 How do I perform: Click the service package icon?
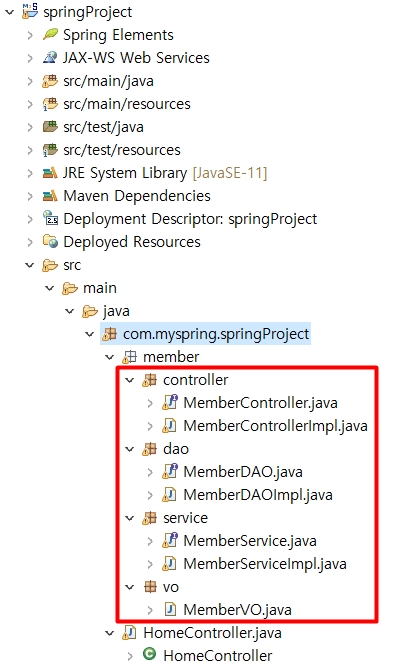(x=149, y=518)
